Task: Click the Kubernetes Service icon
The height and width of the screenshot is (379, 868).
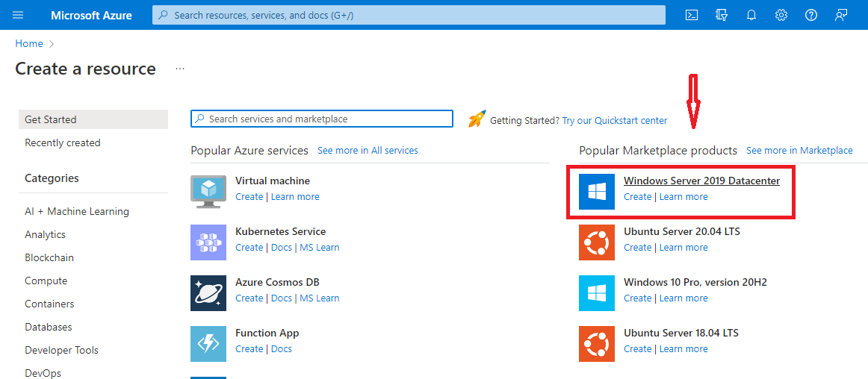Action: [x=208, y=242]
